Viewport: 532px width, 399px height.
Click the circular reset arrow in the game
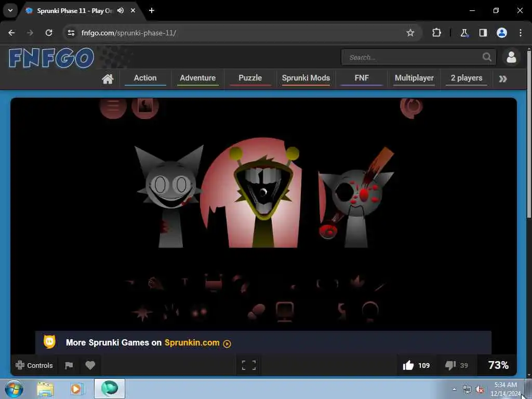pos(411,108)
